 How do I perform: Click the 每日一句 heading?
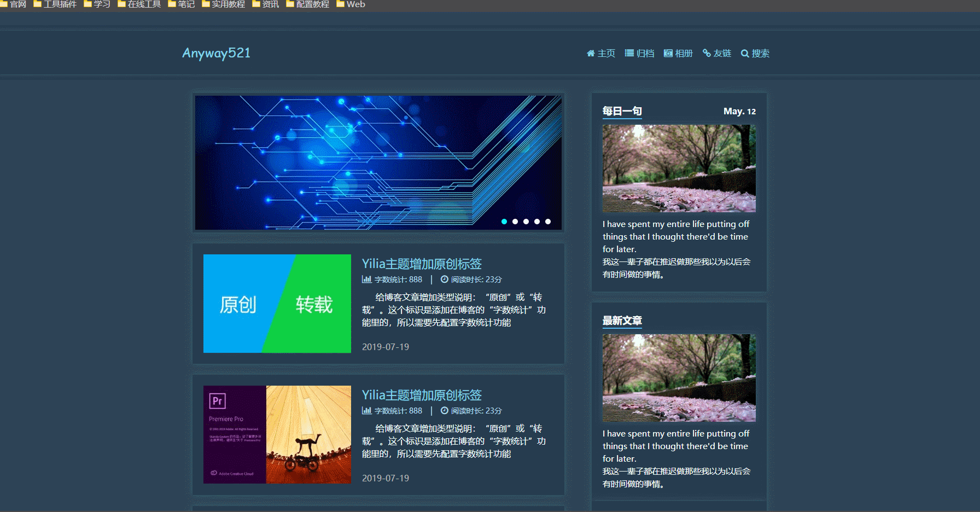coord(622,111)
